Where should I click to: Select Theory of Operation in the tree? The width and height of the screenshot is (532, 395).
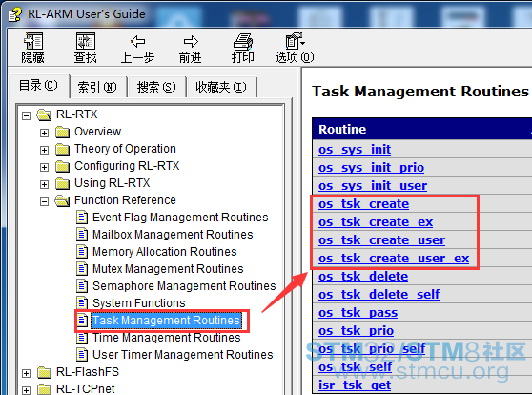[x=125, y=149]
